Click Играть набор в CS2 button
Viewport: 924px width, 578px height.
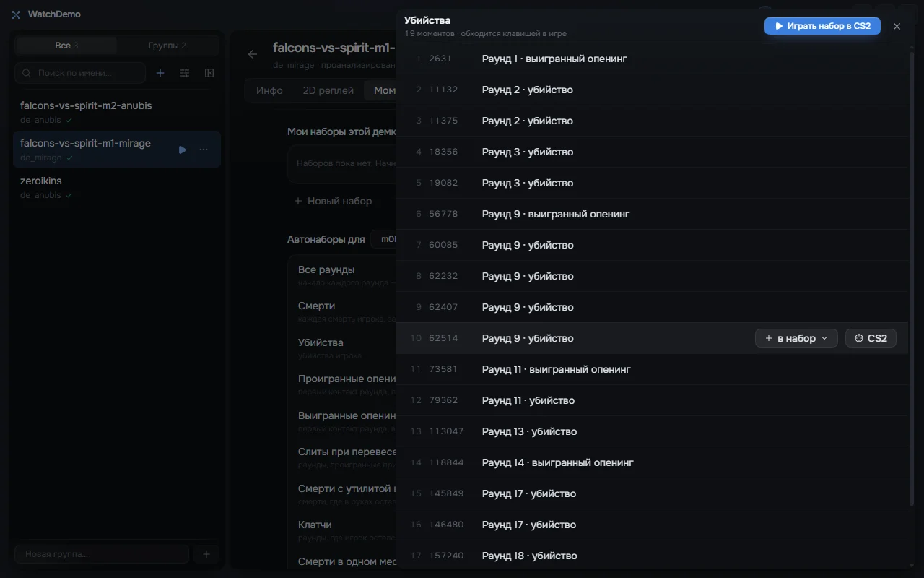click(822, 26)
